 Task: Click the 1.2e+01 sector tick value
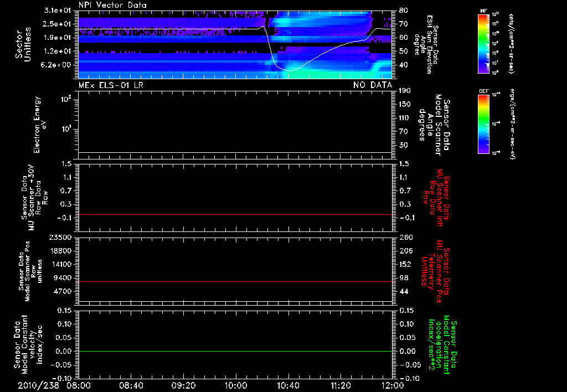pyautogui.click(x=58, y=51)
